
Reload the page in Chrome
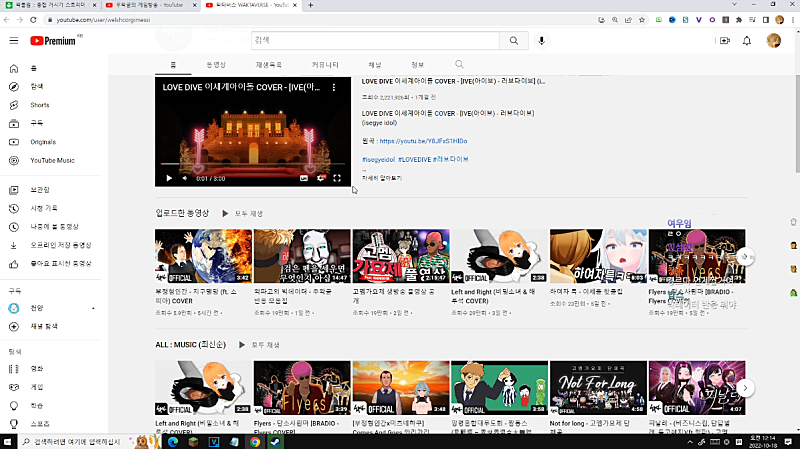coord(33,20)
